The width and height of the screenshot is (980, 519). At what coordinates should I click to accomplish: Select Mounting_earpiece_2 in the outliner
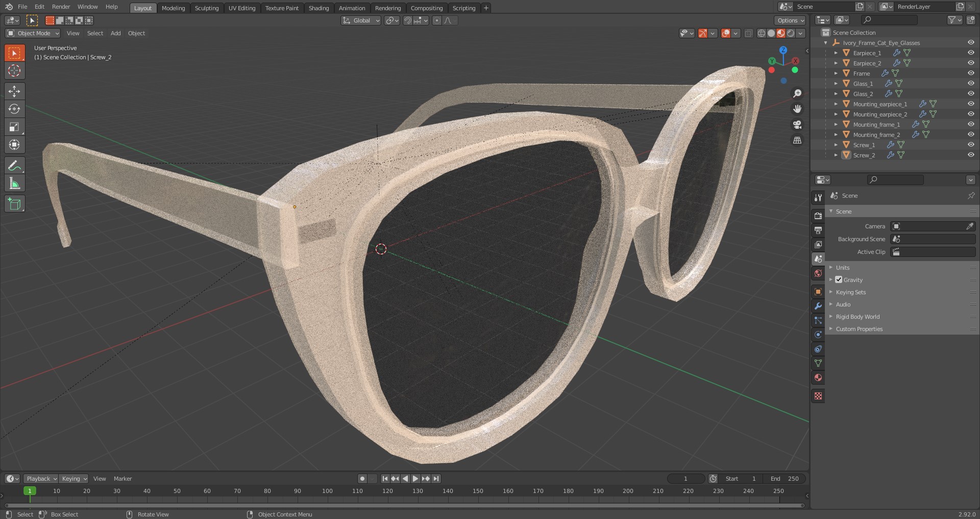click(880, 114)
